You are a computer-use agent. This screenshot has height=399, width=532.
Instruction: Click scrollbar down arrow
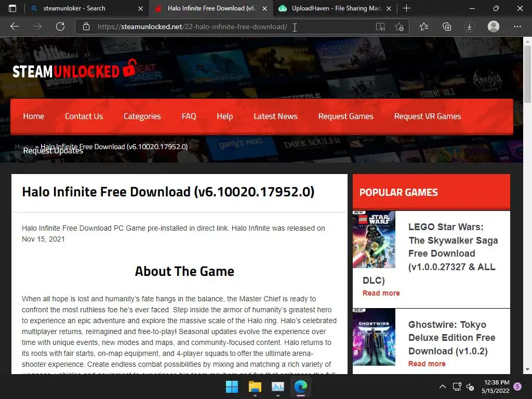tap(527, 369)
